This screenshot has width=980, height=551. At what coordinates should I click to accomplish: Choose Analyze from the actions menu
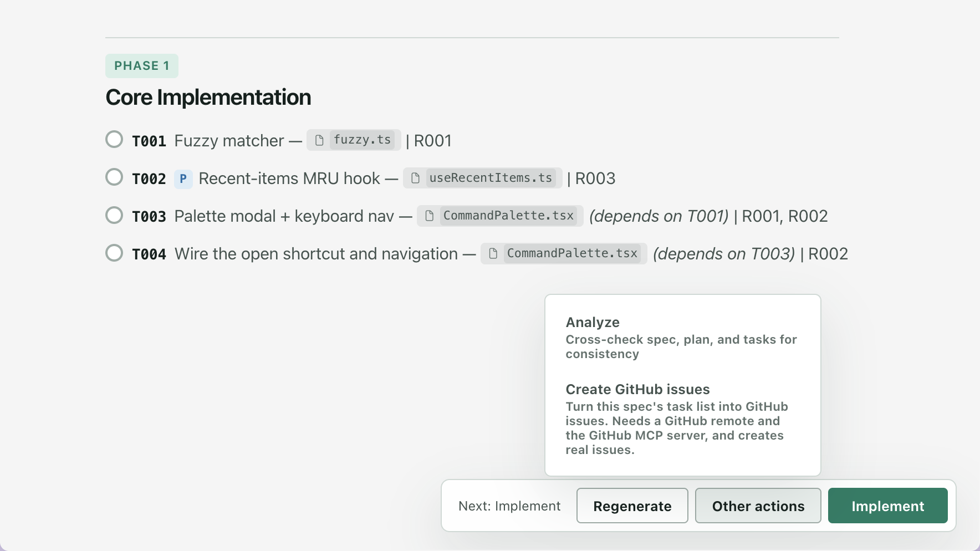682,338
